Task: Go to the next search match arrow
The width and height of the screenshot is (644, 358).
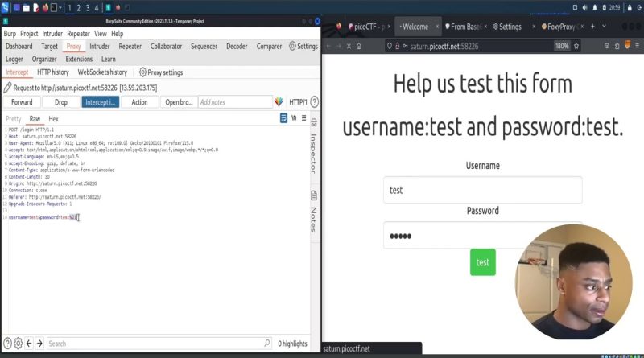Action: point(39,344)
